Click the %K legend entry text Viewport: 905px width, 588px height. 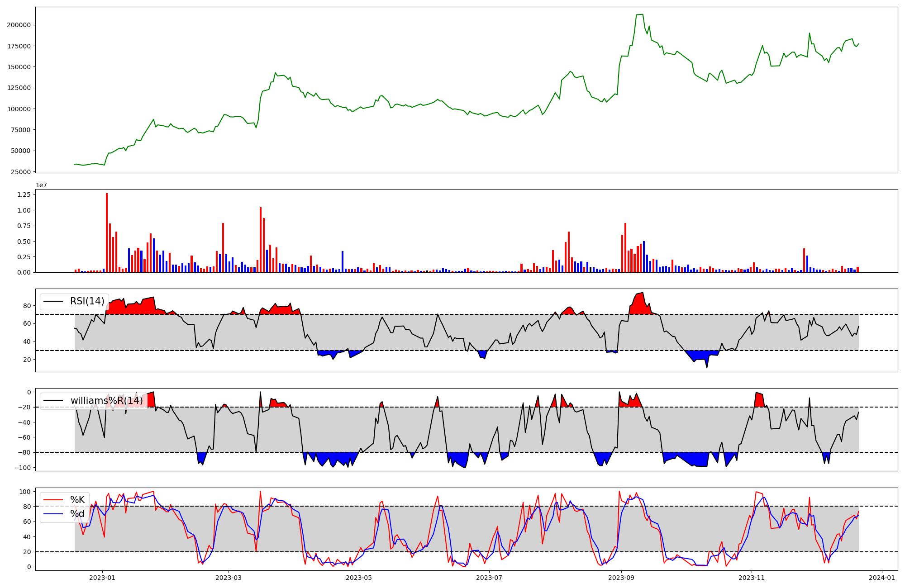(77, 500)
